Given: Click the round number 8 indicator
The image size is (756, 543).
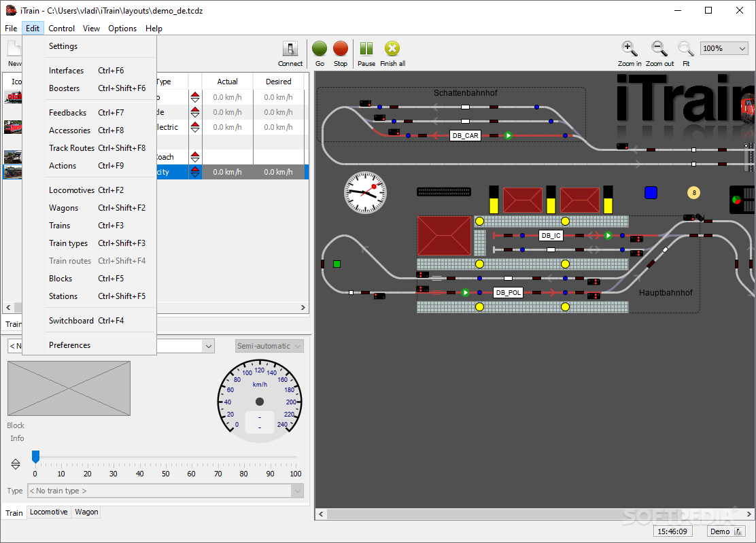Looking at the screenshot, I should pos(694,193).
